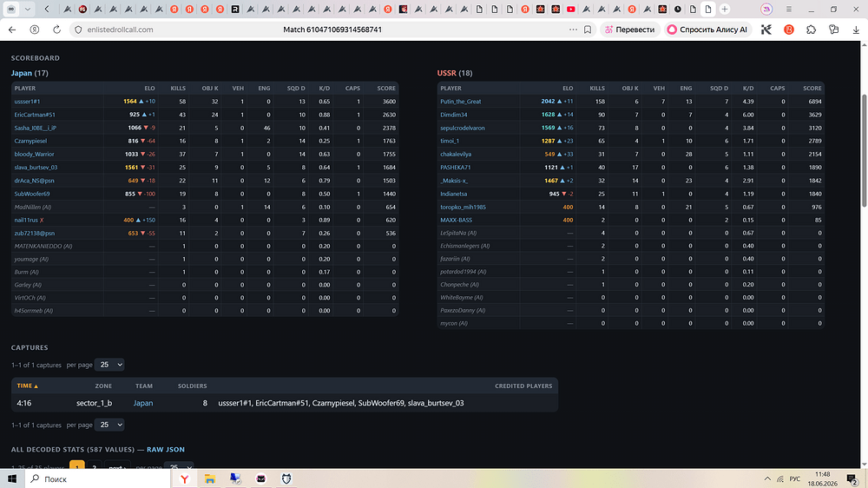The image size is (868, 488).
Task: Bookmark this page with the bookmark icon
Action: [x=588, y=30]
